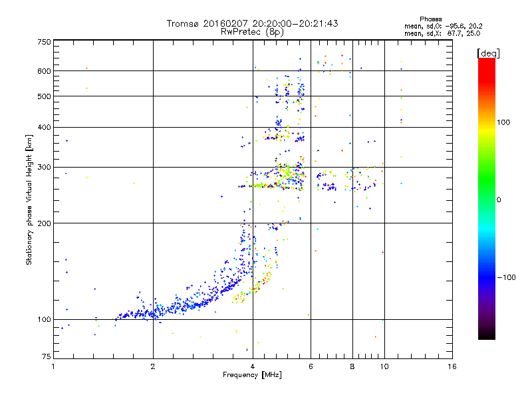The width and height of the screenshot is (532, 399).
Task: Click y-axis tick label '600'
Action: click(44, 71)
